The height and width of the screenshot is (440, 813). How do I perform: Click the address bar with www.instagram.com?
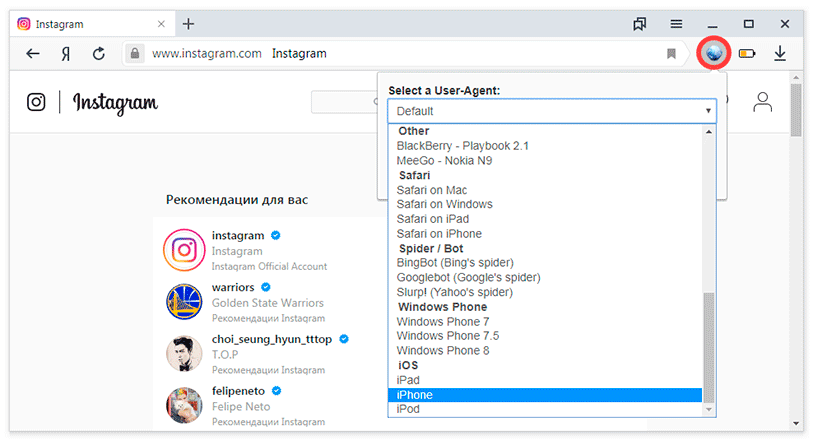400,54
